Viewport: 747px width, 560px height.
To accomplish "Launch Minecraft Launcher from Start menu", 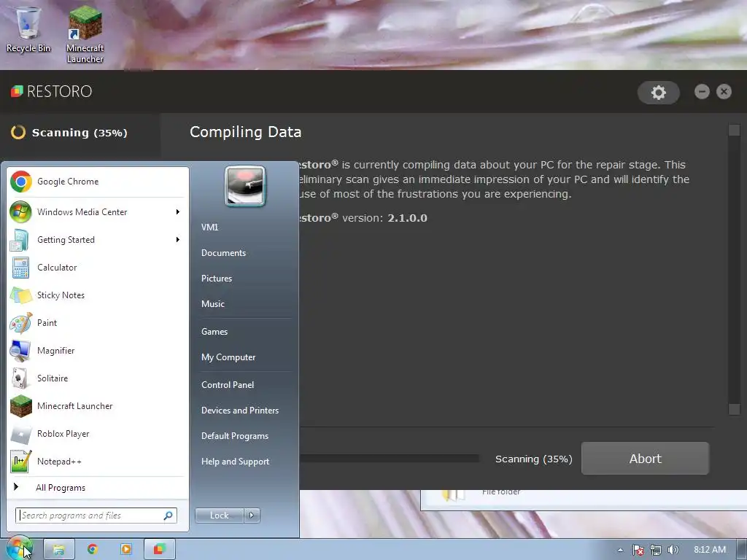I will tap(97, 405).
